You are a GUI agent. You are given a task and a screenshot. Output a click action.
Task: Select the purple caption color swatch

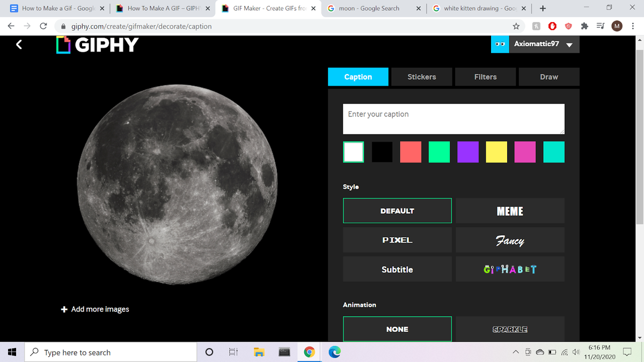(467, 152)
